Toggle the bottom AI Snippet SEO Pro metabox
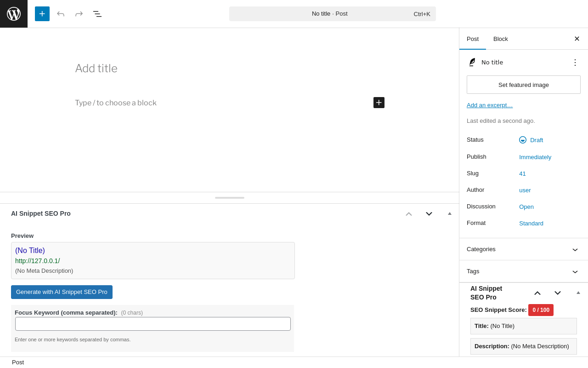Image resolution: width=588 pixels, height=368 pixels. pos(450,213)
